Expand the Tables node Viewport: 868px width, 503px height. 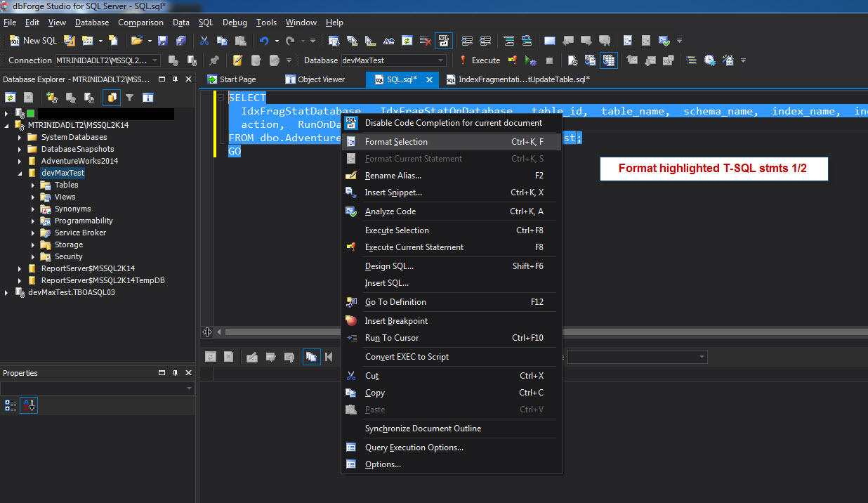pos(33,185)
